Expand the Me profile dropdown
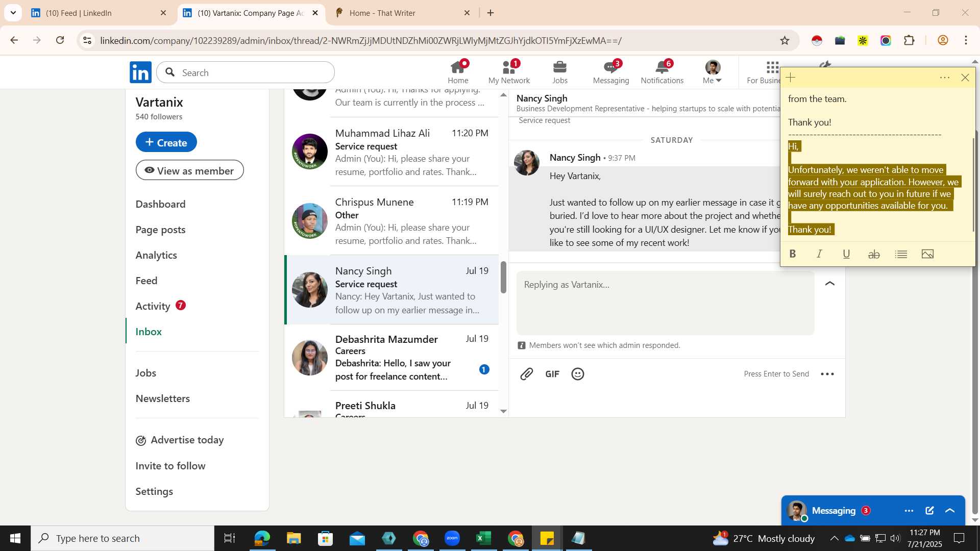 [x=712, y=72]
